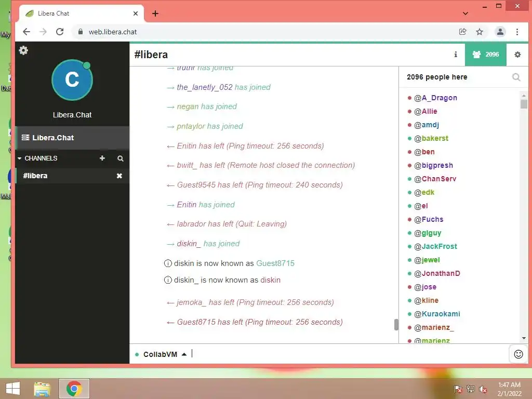
Task: Select user @marienz_ in nicklist
Action: [x=434, y=327]
